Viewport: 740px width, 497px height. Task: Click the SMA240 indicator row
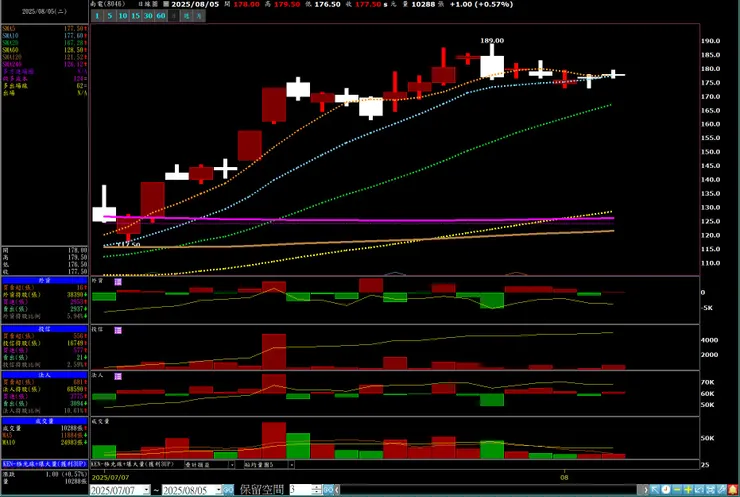pyautogui.click(x=44, y=64)
